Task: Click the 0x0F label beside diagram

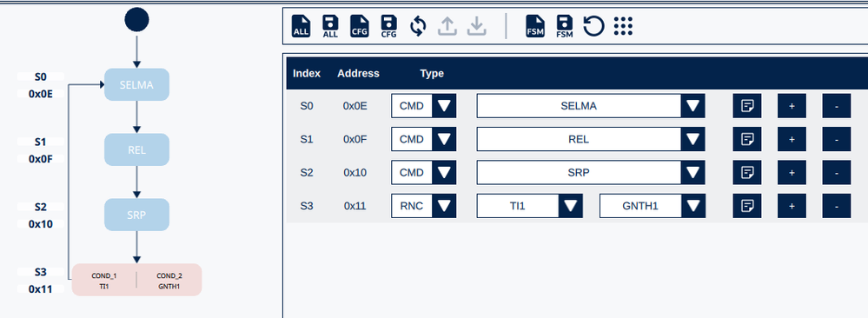Action: coord(41,159)
